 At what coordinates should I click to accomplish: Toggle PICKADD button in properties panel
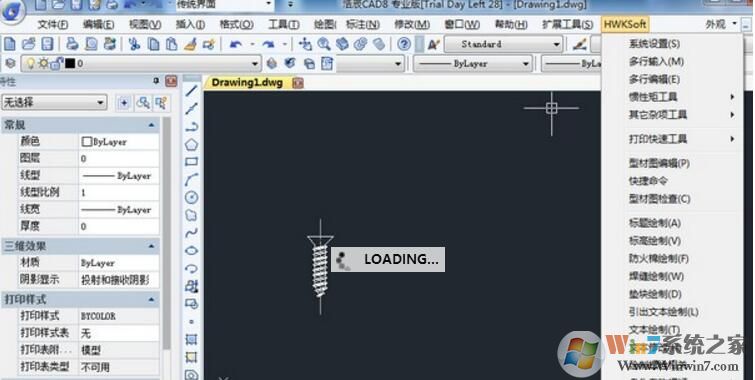(x=124, y=102)
